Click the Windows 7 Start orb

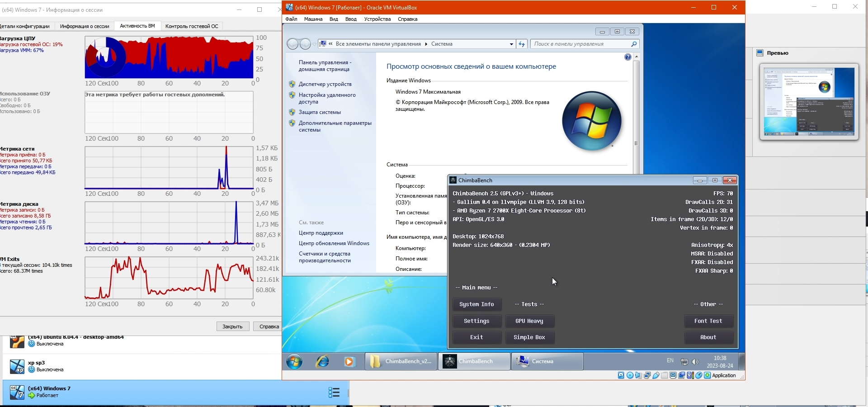[294, 362]
